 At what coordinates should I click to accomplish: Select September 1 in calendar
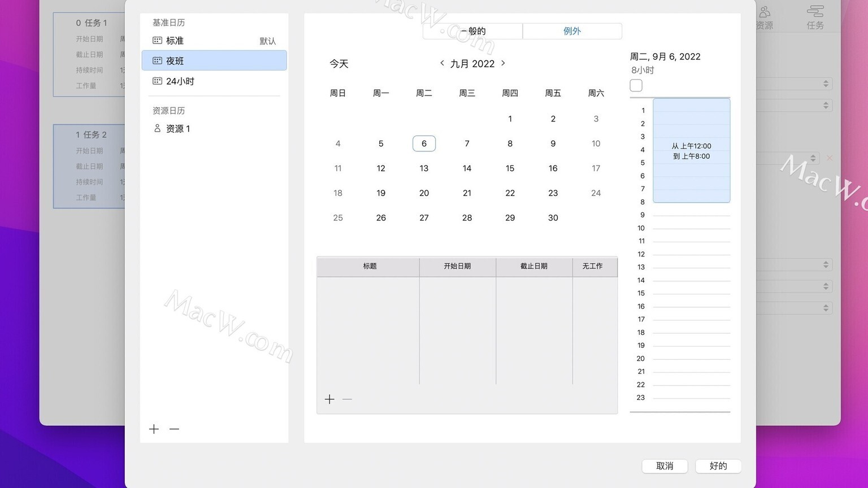click(510, 119)
